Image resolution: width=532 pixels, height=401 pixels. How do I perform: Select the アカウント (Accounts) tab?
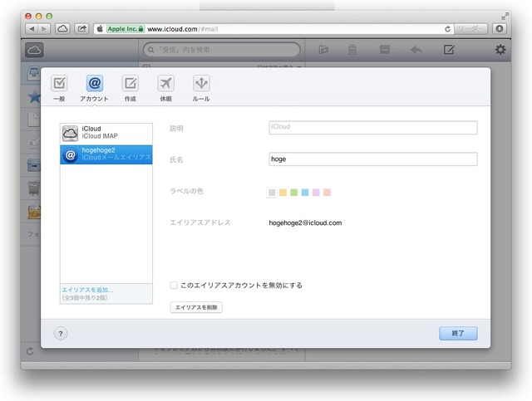[x=94, y=88]
